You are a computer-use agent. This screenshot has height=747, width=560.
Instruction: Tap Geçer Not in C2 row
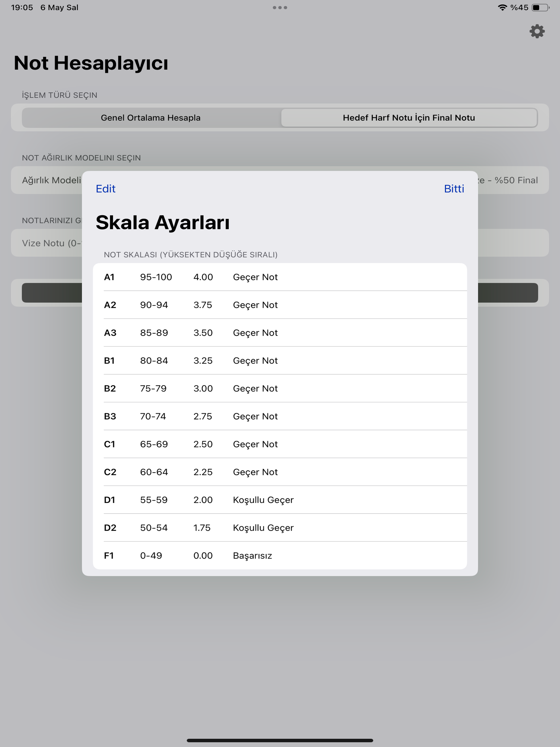pos(255,473)
